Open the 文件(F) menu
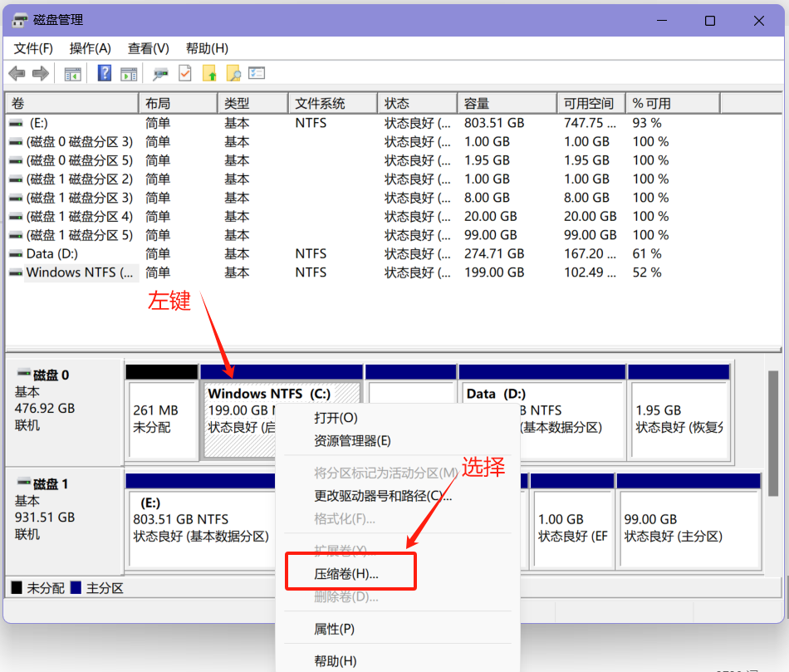 coord(33,48)
